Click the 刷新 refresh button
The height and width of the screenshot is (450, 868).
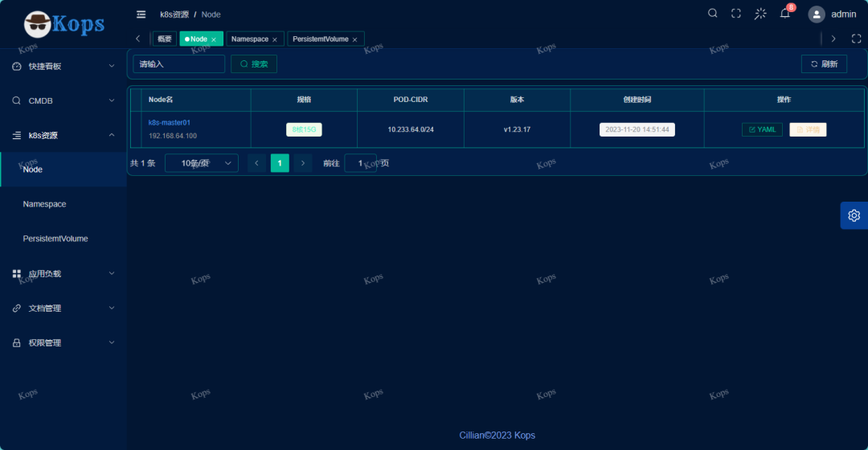coord(825,64)
